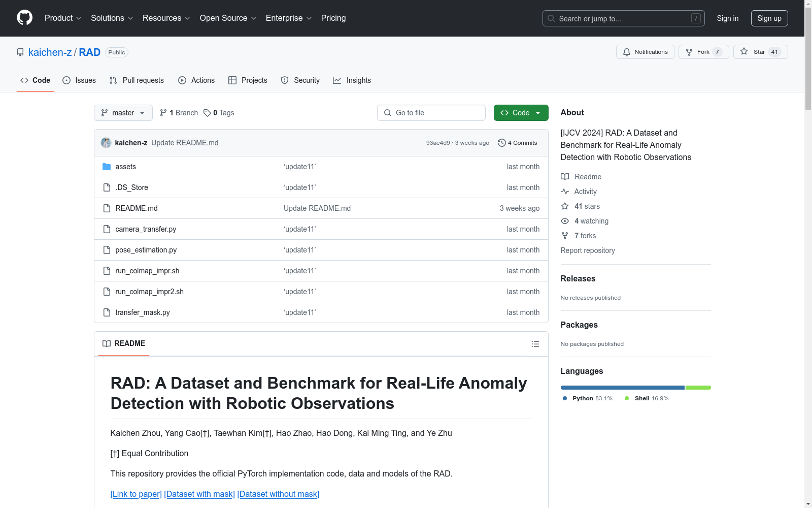Open commit hash 93ae4d9
Screen dimensions: 812x508
tap(438, 143)
